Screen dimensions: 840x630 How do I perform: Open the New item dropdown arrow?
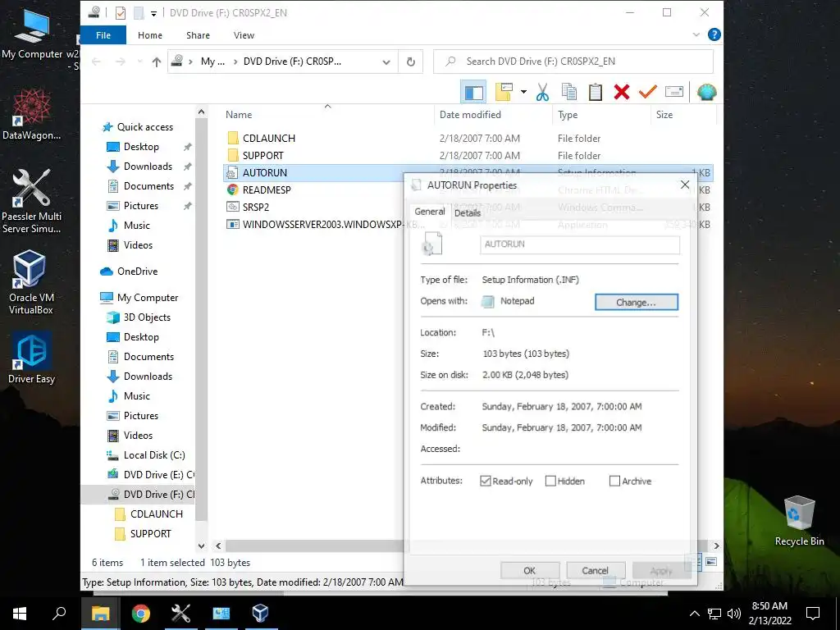tap(523, 92)
